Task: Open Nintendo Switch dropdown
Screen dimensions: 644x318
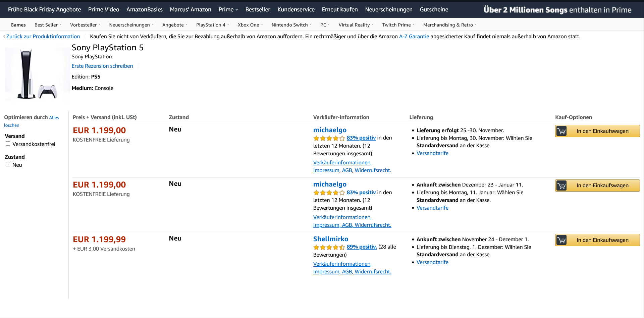Action: coord(291,25)
